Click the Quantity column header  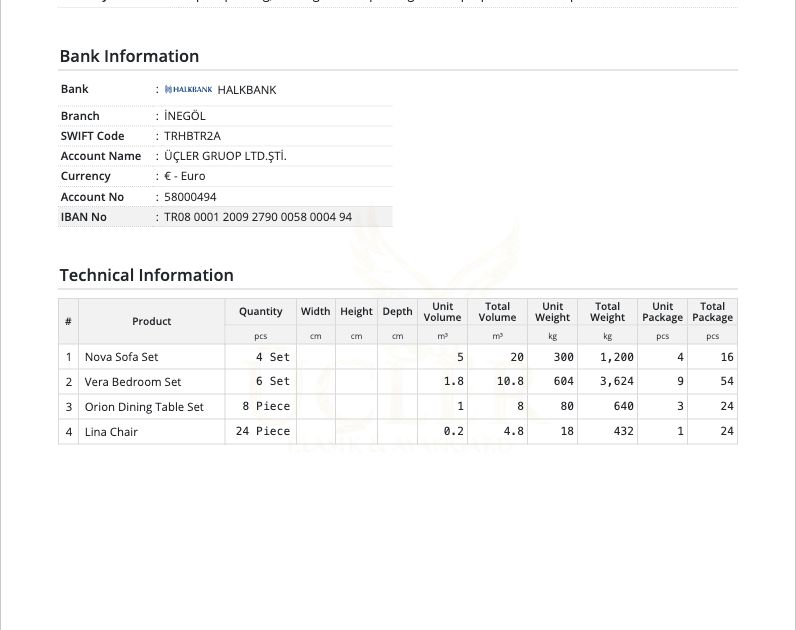click(260, 311)
